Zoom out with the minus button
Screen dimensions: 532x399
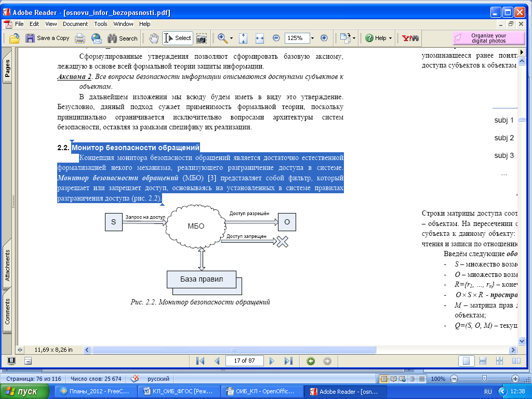pyautogui.click(x=276, y=38)
